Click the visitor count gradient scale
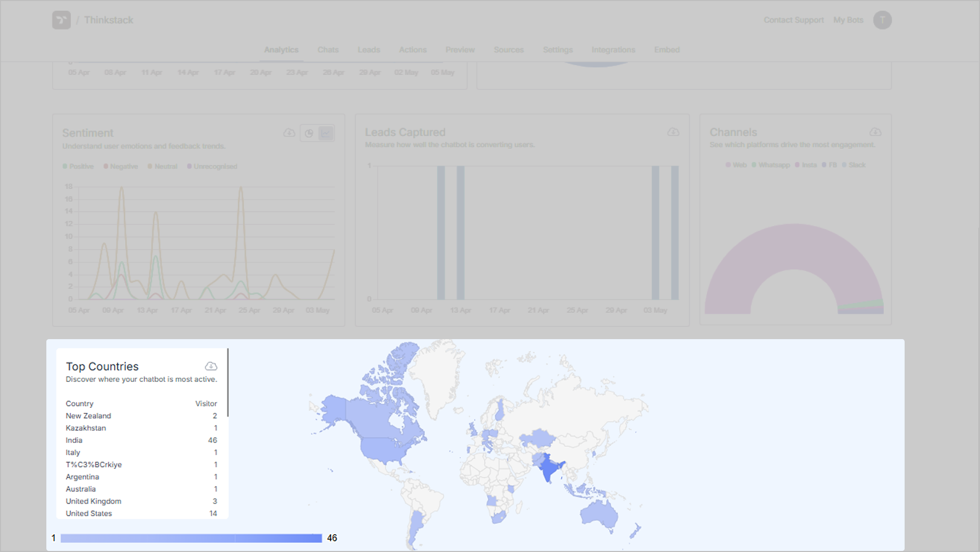The height and width of the screenshot is (552, 980). (191, 538)
